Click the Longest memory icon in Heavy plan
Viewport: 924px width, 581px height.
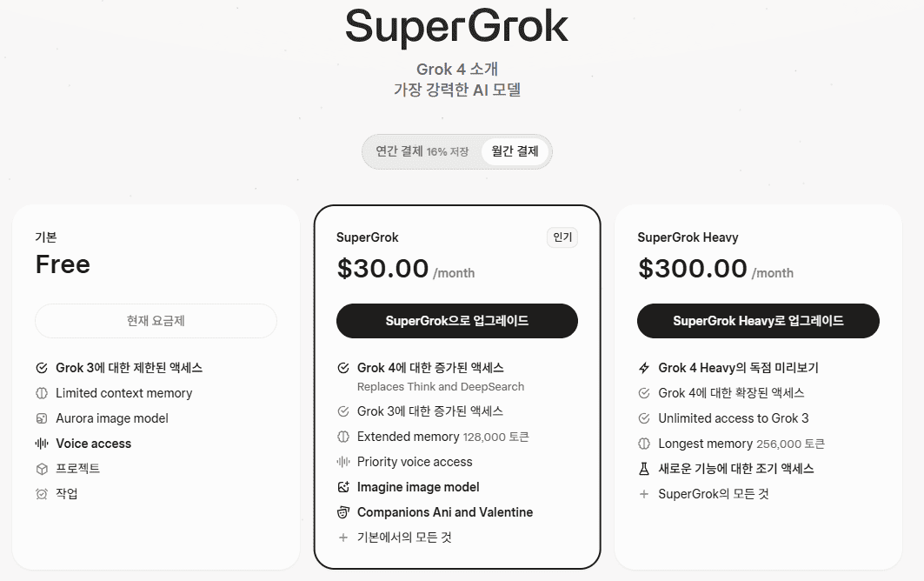(643, 444)
